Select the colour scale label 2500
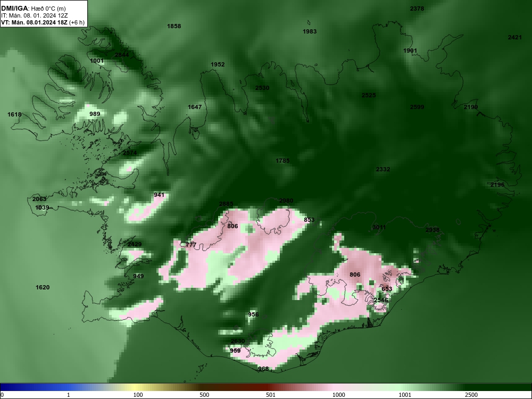532x399 pixels. click(x=471, y=395)
